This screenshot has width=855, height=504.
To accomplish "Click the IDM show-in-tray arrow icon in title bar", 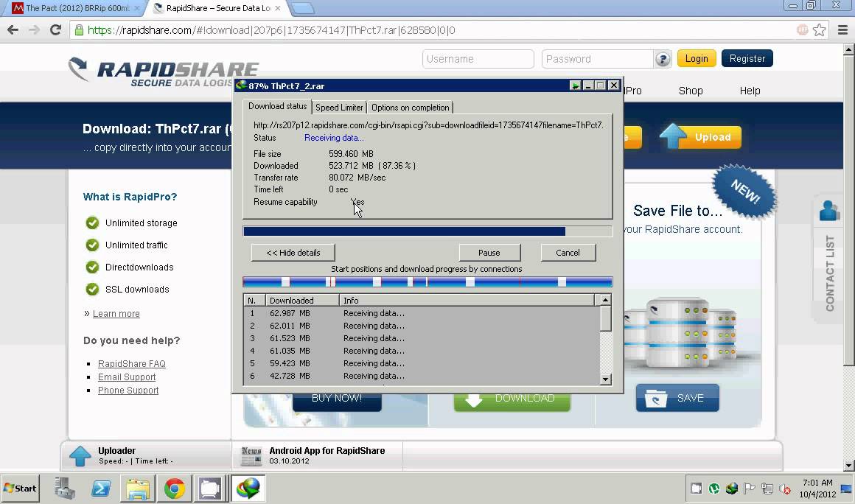I will pyautogui.click(x=575, y=85).
